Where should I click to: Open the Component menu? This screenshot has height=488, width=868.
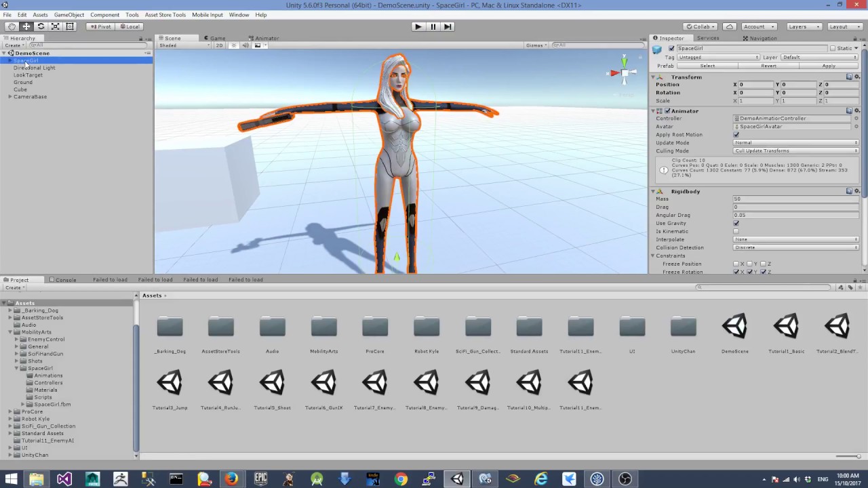104,14
